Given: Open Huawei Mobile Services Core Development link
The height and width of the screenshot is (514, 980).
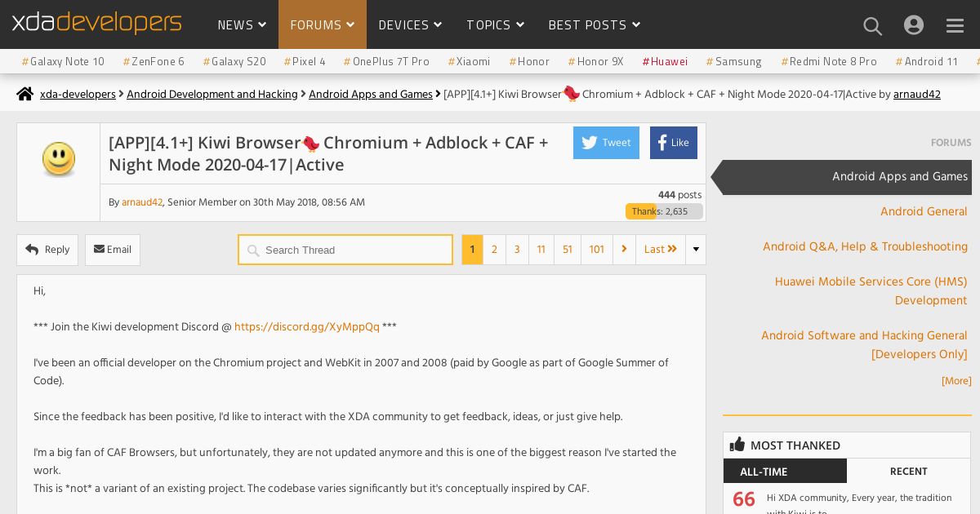Looking at the screenshot, I should [x=871, y=291].
